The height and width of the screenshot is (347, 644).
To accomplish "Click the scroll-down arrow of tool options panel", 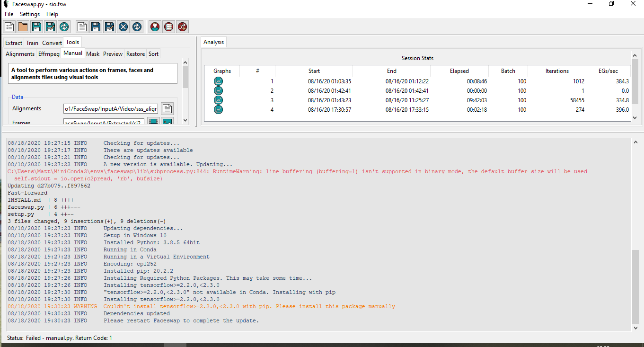I will pos(185,121).
